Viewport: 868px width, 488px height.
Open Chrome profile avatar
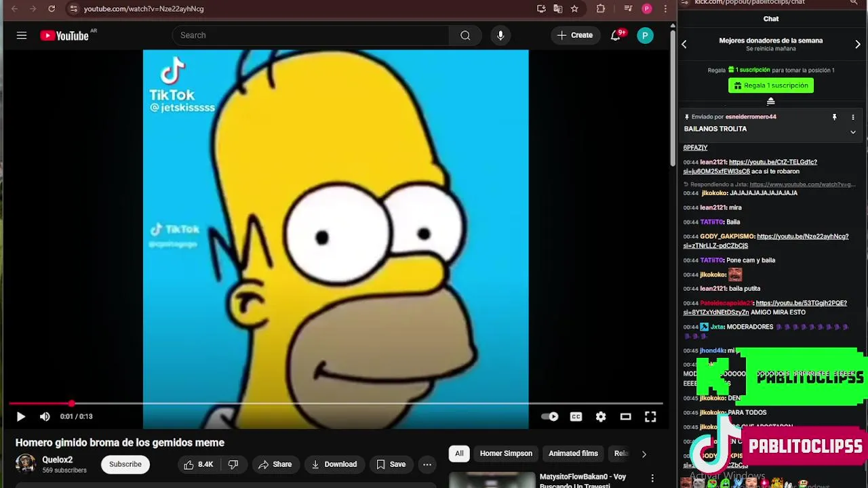647,9
